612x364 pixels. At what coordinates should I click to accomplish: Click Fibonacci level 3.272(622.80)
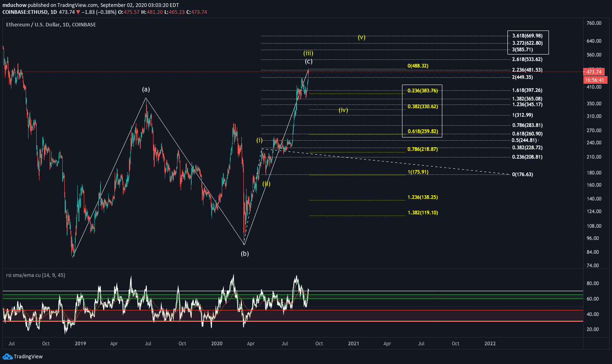tap(527, 43)
